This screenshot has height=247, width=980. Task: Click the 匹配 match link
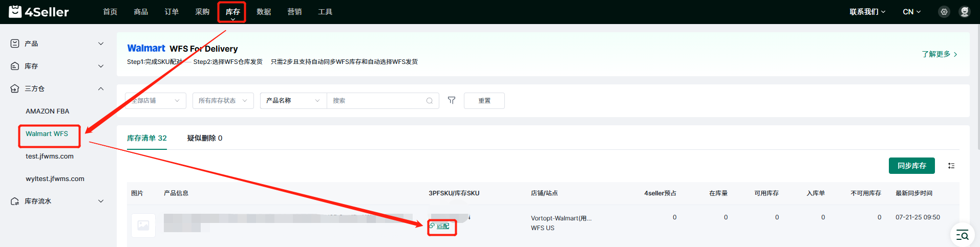click(x=443, y=226)
